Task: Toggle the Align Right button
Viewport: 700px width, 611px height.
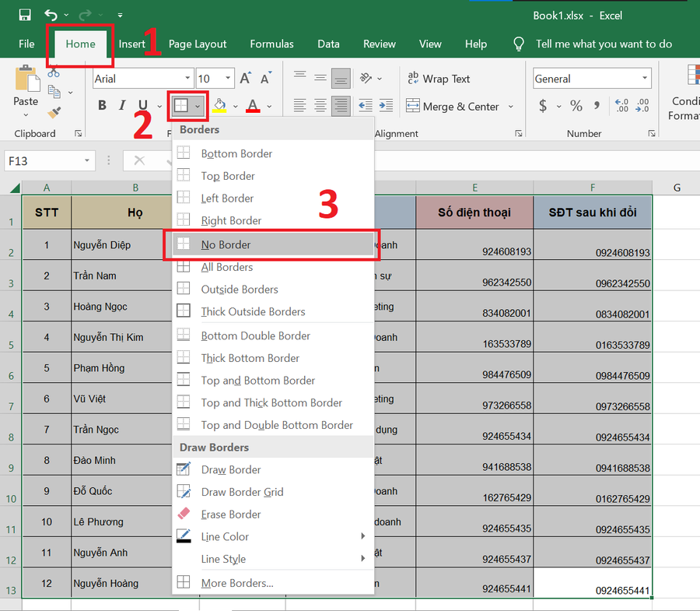Action: [x=341, y=105]
